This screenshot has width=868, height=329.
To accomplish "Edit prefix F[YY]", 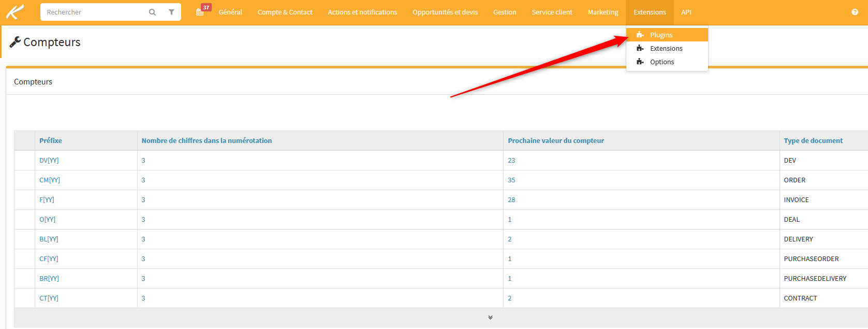I will coord(47,199).
